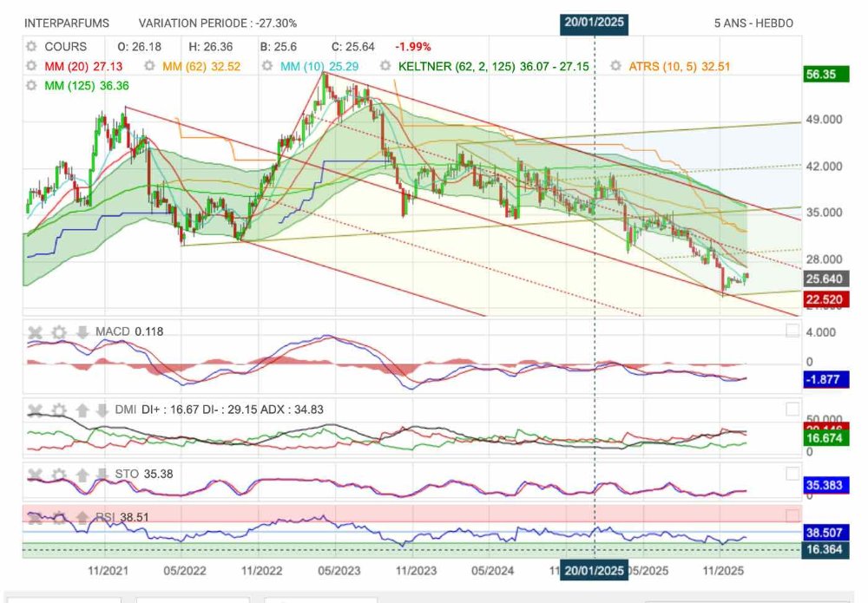Click the MM (10) 25.29 legend label
Image resolution: width=868 pixels, height=603 pixels.
tap(319, 67)
